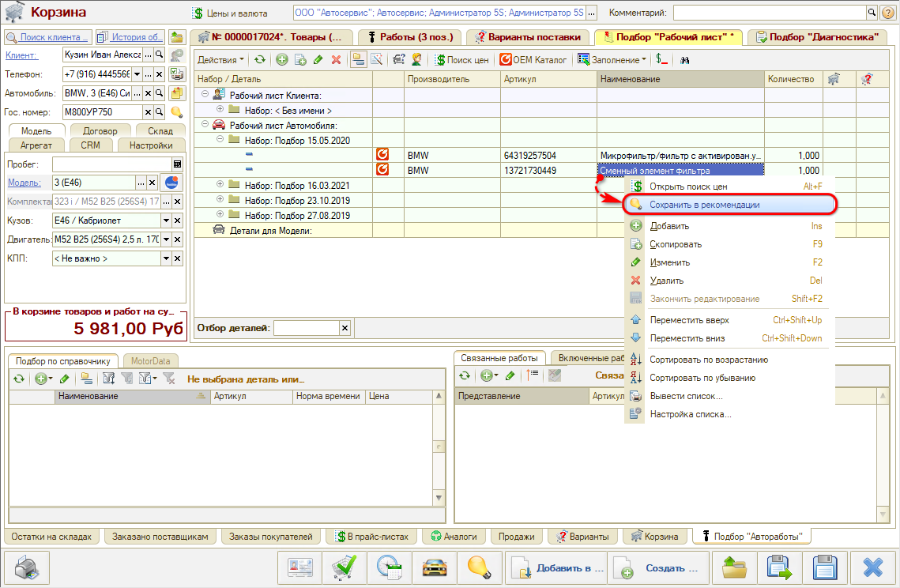
Task: Expand the Набор: Подбор 16.03.2021 node
Action: click(220, 184)
